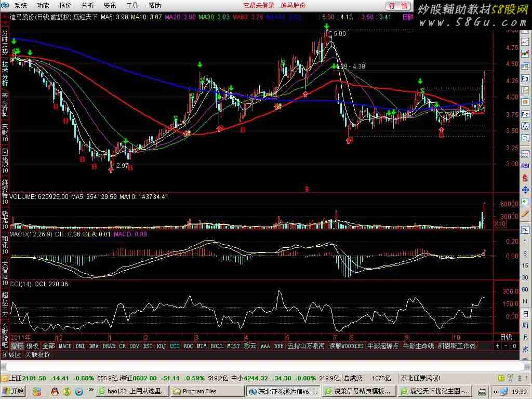Open the 帮助 menu
The image size is (532, 399).
tap(154, 5)
